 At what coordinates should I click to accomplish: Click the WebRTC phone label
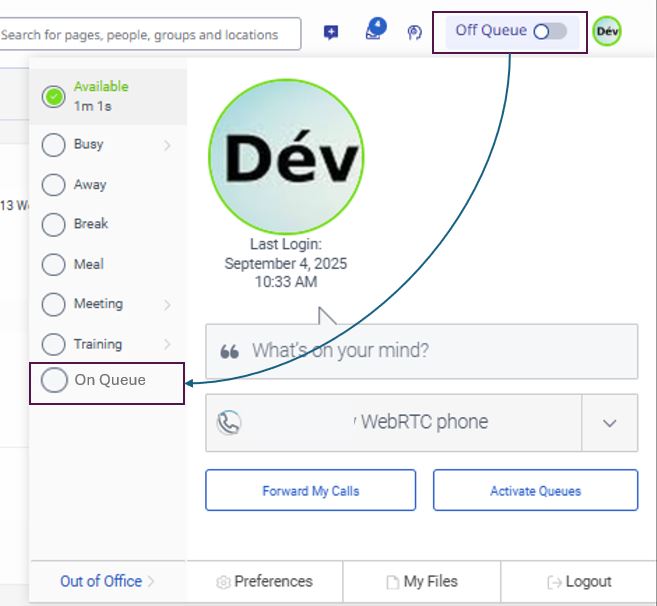(424, 422)
